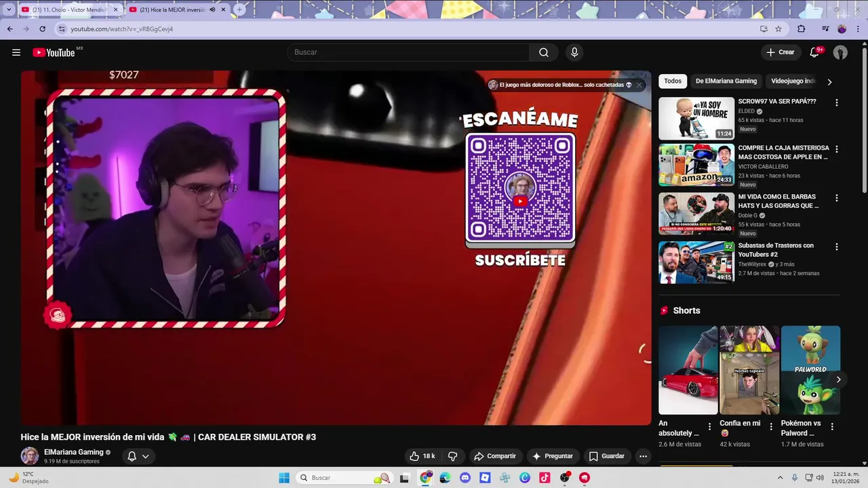868x488 pixels.
Task: Open the 1:20:40 Barbas Hats thumbnail
Action: coord(696,213)
